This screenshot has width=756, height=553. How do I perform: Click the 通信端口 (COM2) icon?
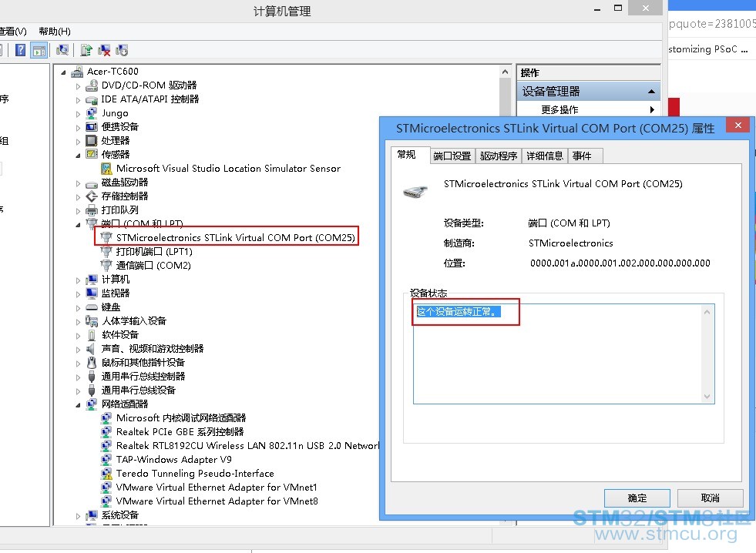tap(106, 266)
